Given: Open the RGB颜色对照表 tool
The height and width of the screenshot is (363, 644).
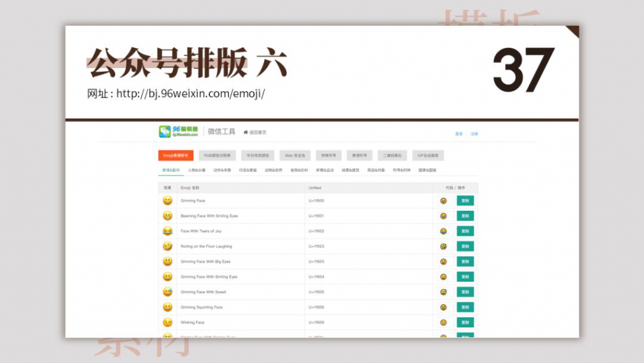Looking at the screenshot, I should 218,155.
